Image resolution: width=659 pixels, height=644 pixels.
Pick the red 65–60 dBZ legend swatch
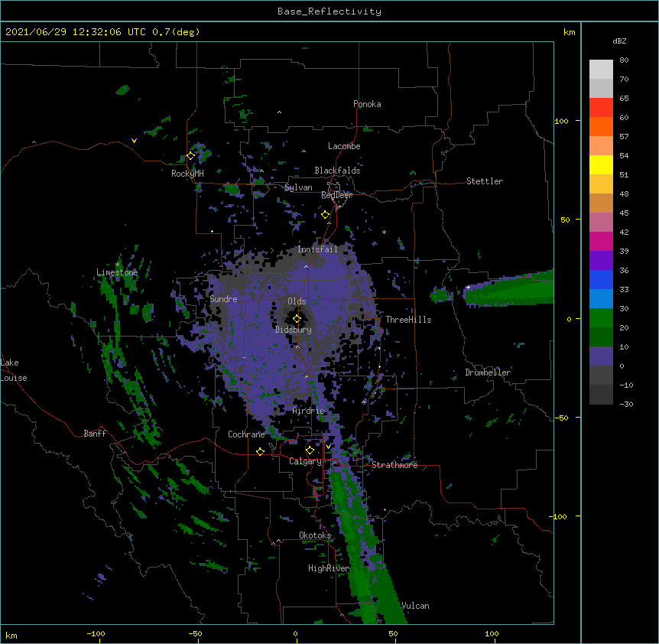point(601,108)
